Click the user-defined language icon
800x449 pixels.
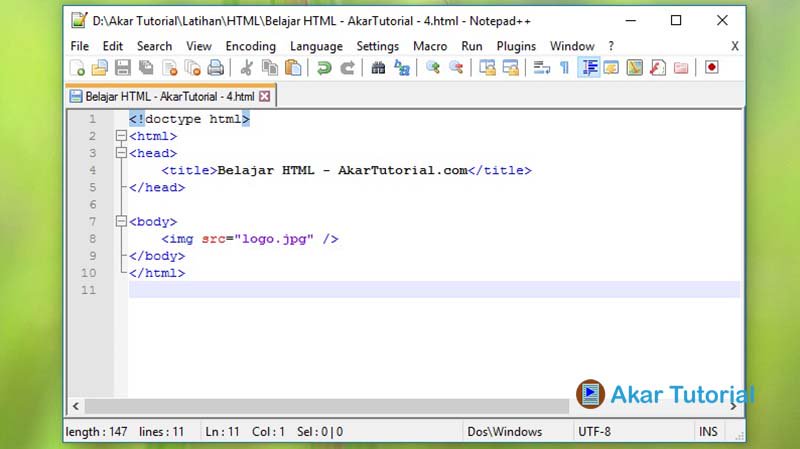tap(611, 68)
